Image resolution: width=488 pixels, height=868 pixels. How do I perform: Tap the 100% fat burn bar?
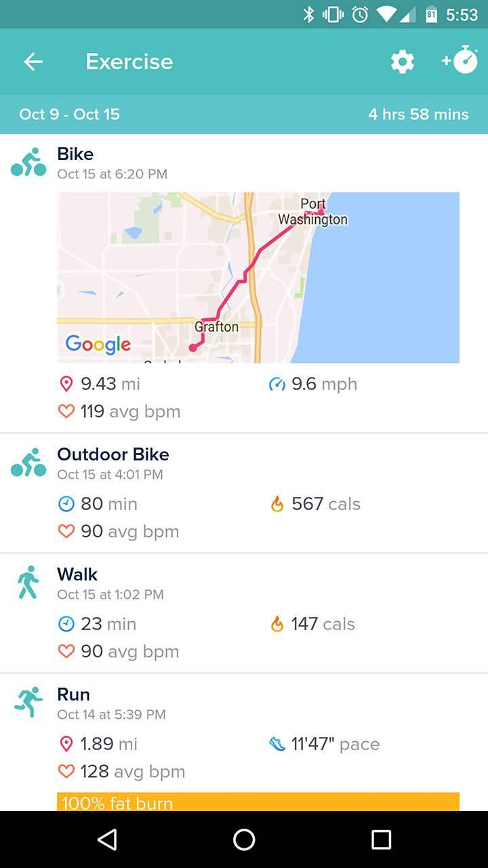click(258, 802)
